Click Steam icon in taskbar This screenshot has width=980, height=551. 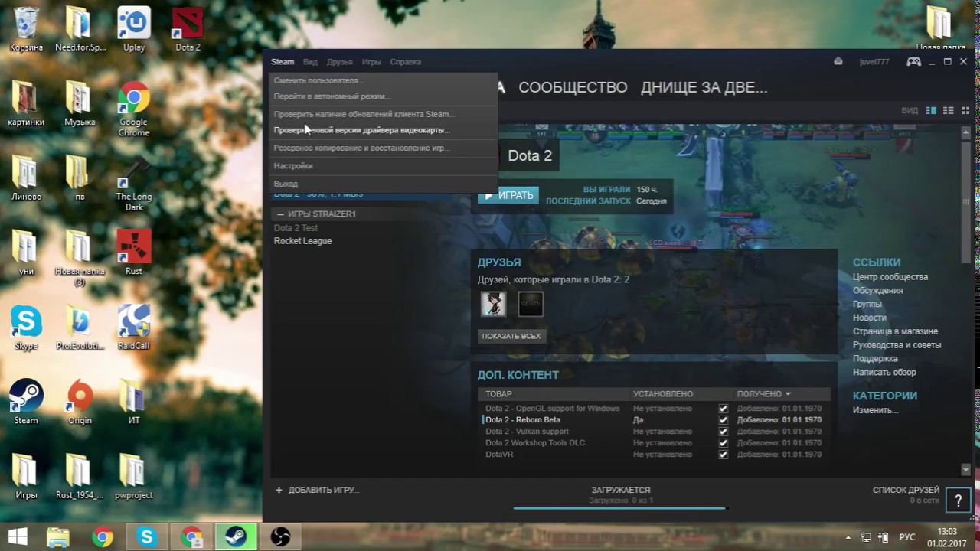tap(236, 537)
